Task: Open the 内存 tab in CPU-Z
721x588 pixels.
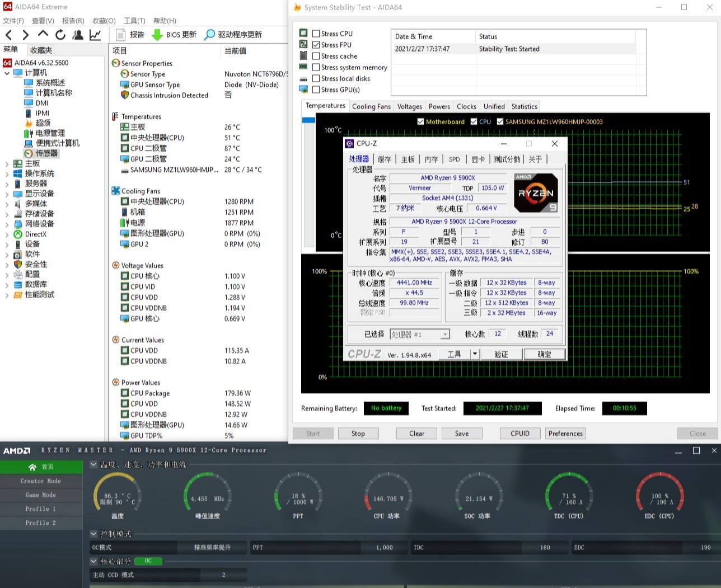Action: [x=431, y=159]
